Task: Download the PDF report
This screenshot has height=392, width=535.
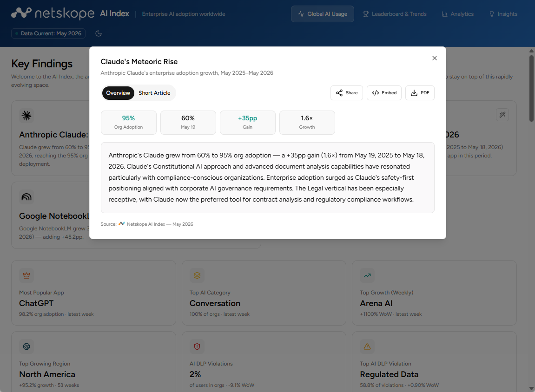Action: pos(420,93)
